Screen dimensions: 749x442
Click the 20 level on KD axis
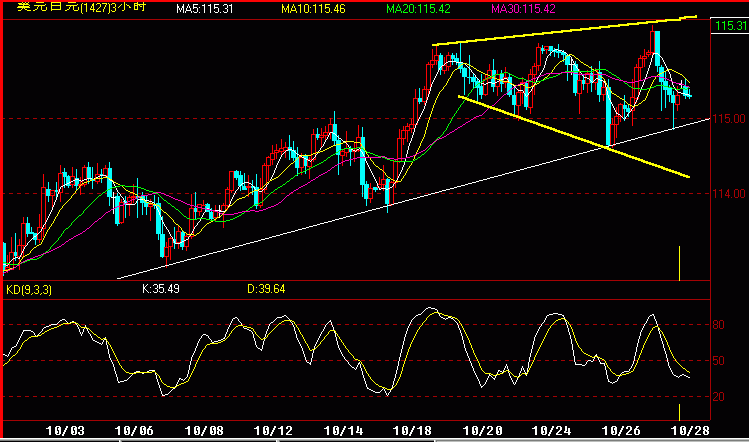(x=718, y=397)
